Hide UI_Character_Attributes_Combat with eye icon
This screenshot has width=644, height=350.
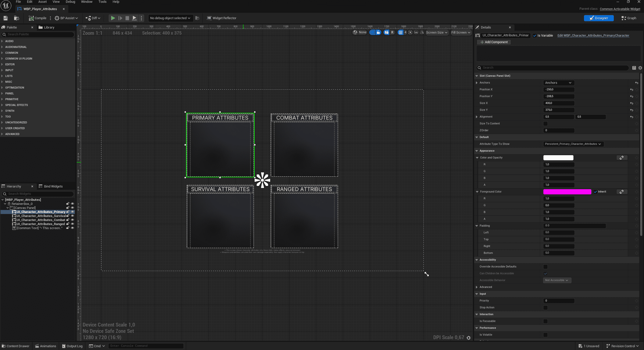[x=72, y=220]
